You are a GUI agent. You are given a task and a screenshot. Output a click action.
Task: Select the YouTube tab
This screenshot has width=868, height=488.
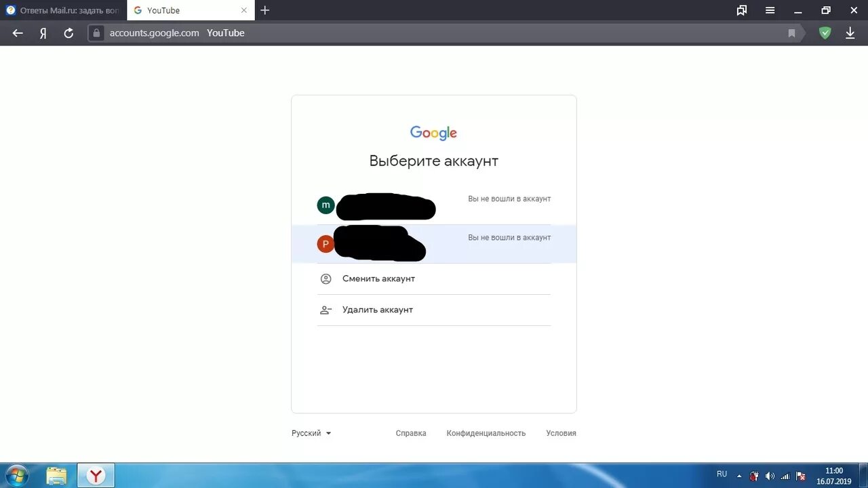pyautogui.click(x=191, y=10)
